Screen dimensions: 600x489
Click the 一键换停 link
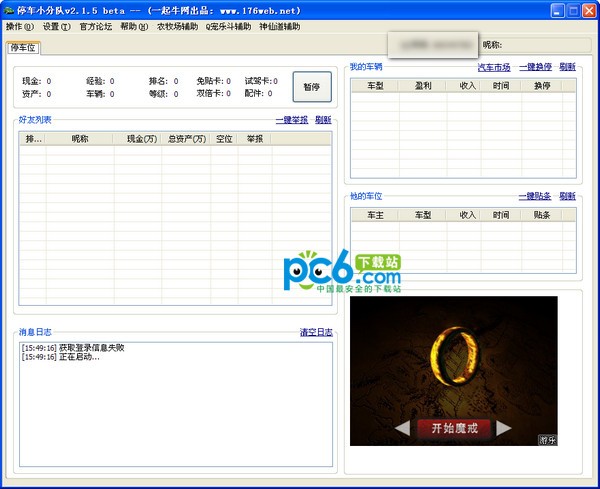point(535,67)
